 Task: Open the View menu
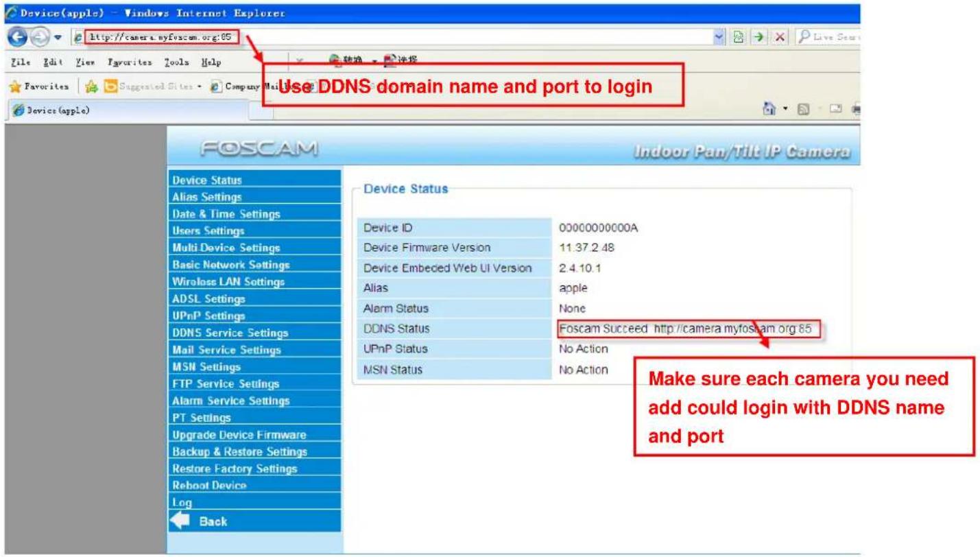pyautogui.click(x=85, y=62)
